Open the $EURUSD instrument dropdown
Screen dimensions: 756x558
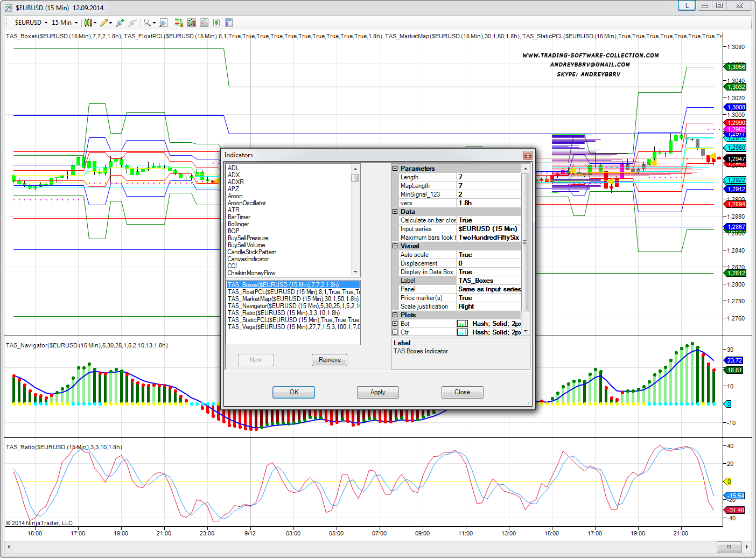[31, 23]
